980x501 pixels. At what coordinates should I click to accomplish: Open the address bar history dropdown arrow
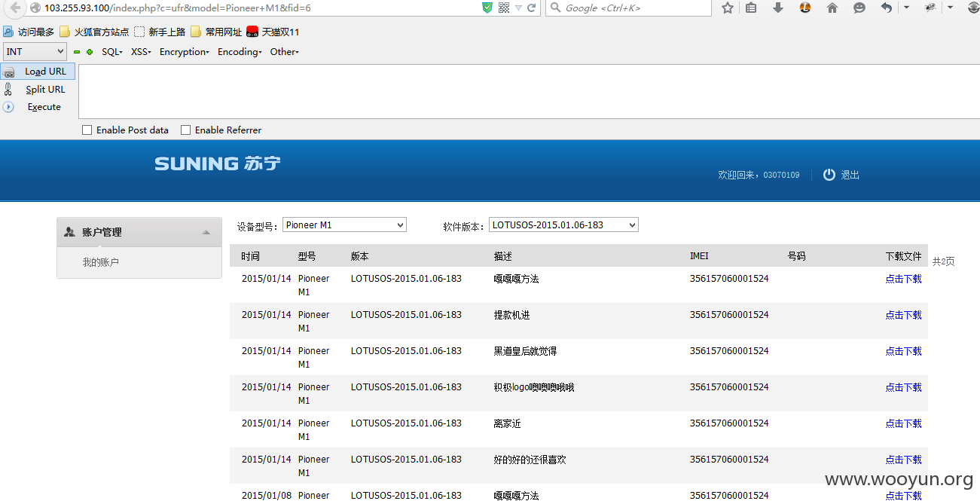click(518, 8)
